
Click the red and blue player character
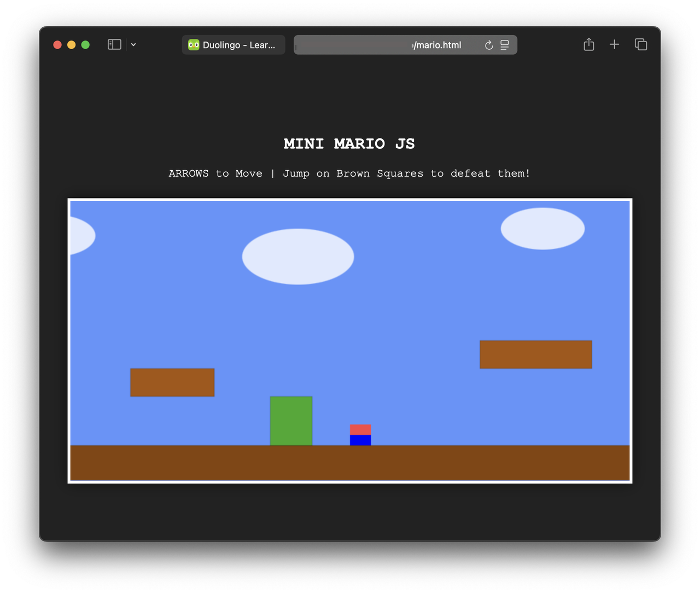pos(360,435)
